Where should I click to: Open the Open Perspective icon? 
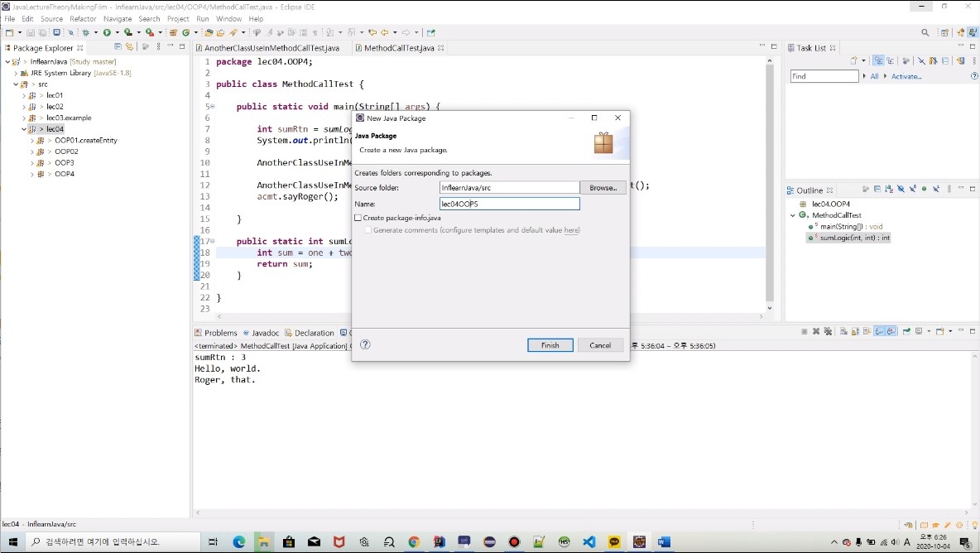944,32
